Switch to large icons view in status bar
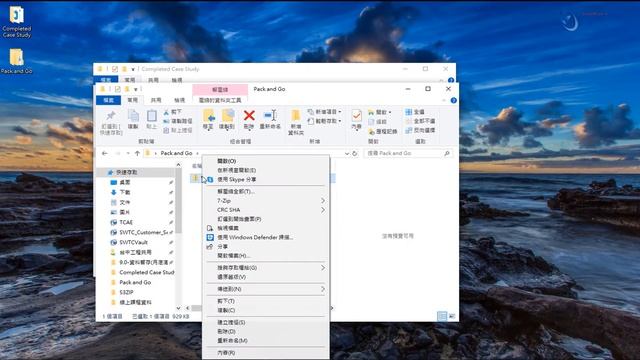This screenshot has width=640, height=360. tap(452, 316)
